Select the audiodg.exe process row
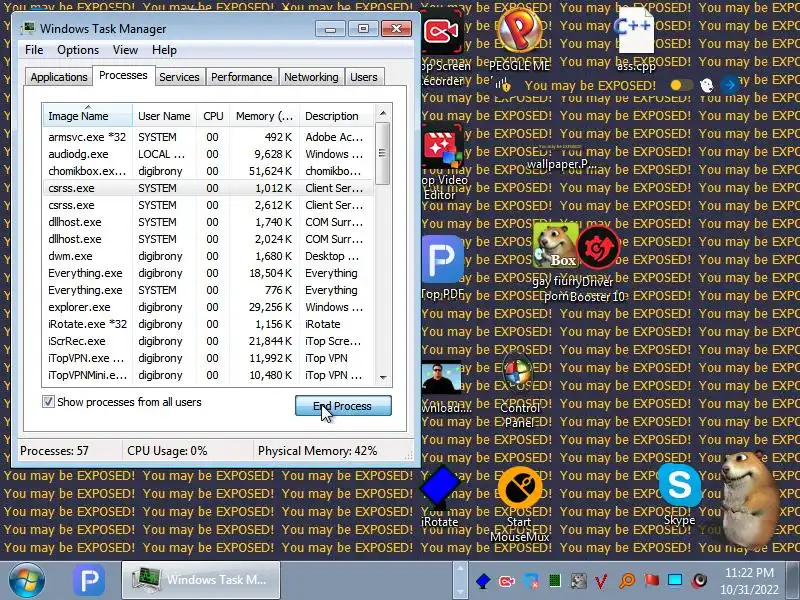Screen dimensions: 800x600 tap(208, 154)
